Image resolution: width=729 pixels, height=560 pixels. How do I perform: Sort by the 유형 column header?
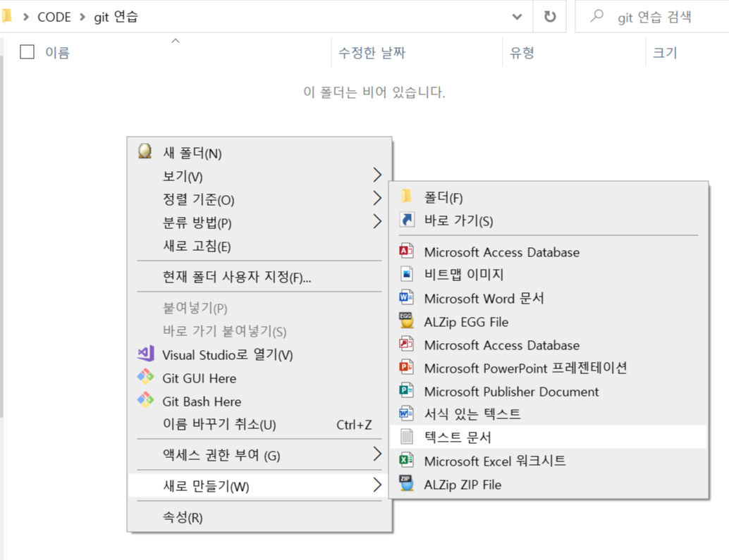coord(522,52)
